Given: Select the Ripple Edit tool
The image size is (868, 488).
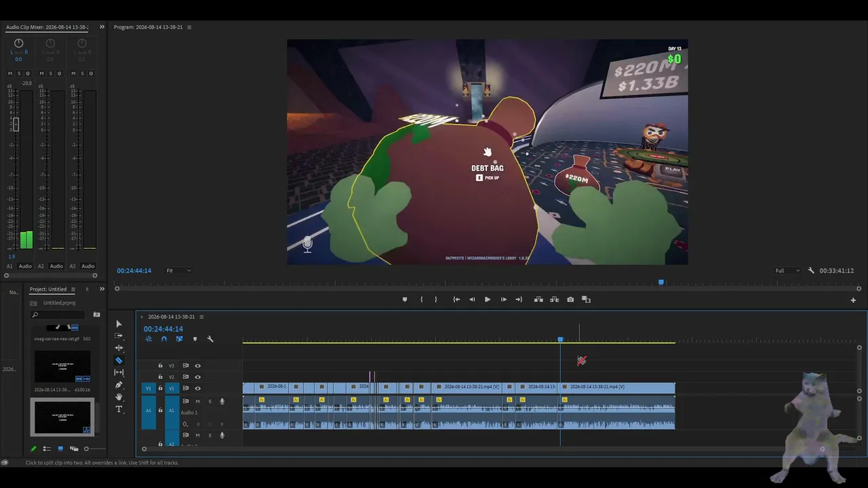Looking at the screenshot, I should [119, 348].
